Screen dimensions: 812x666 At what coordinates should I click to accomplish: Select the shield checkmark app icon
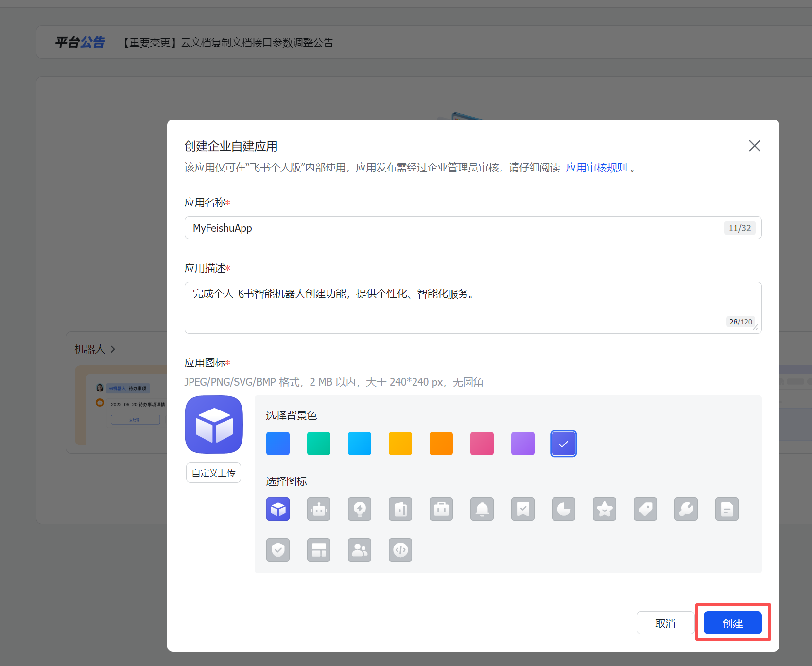278,550
